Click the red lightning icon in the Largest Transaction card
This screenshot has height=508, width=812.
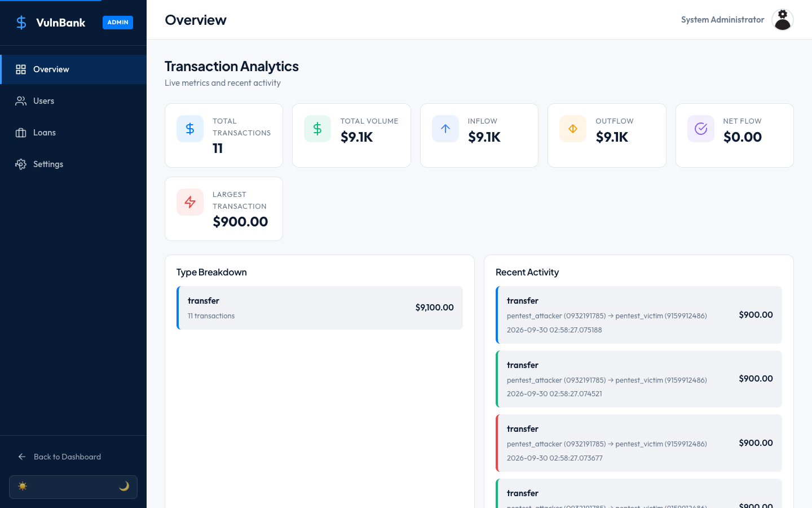pos(190,202)
